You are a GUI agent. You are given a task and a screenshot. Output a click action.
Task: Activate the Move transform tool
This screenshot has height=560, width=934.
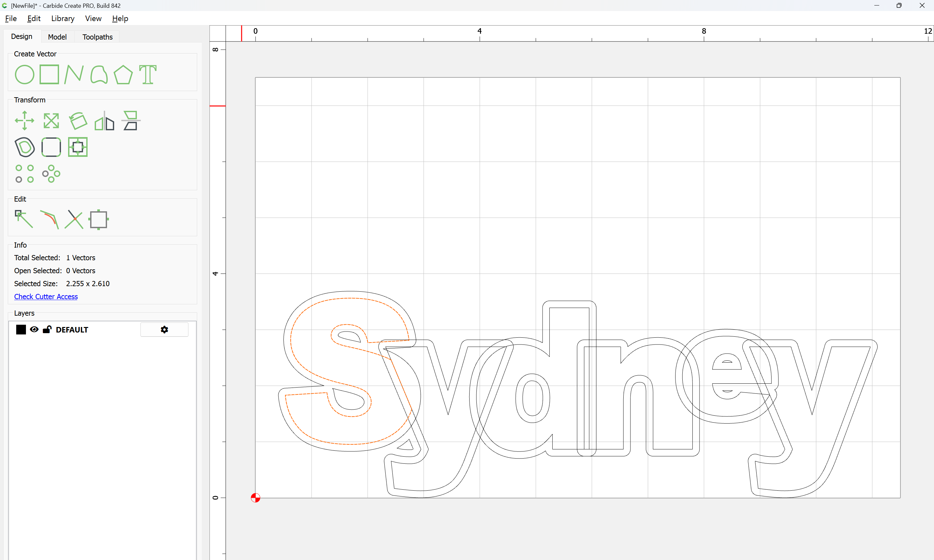25,121
